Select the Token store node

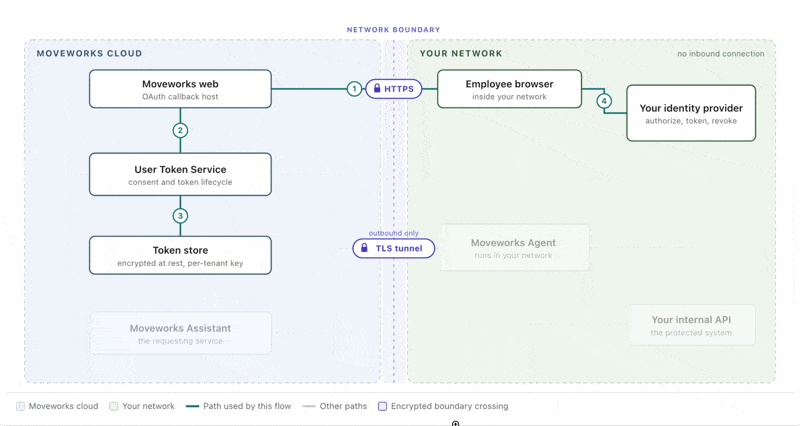click(180, 255)
